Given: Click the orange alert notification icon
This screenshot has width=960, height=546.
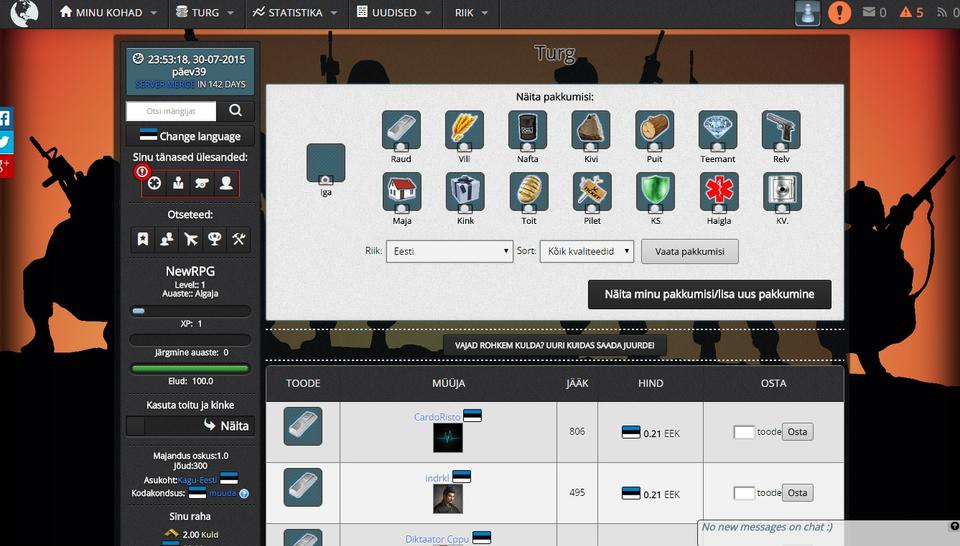Looking at the screenshot, I should 840,13.
